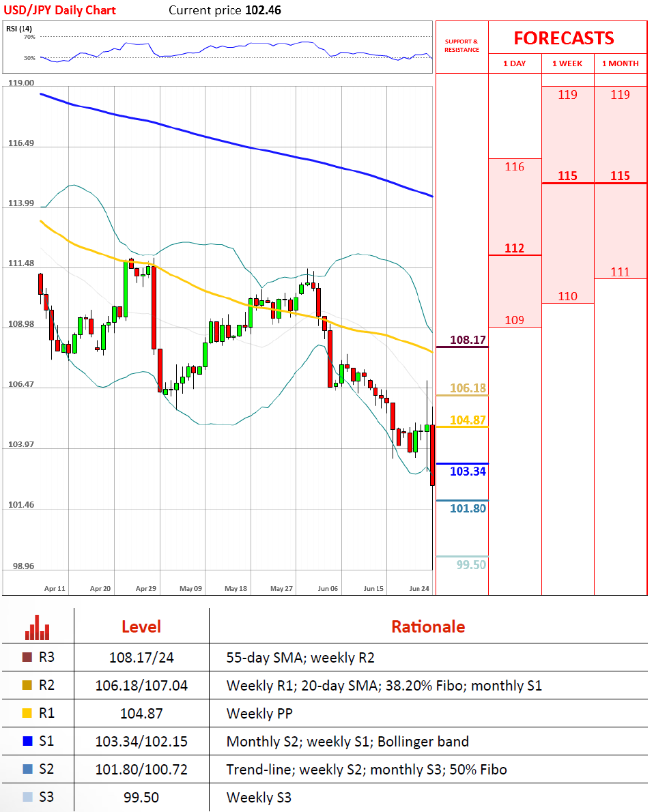This screenshot has width=654, height=812.
Task: Click the 99.50 cell in the level table
Action: click(141, 798)
